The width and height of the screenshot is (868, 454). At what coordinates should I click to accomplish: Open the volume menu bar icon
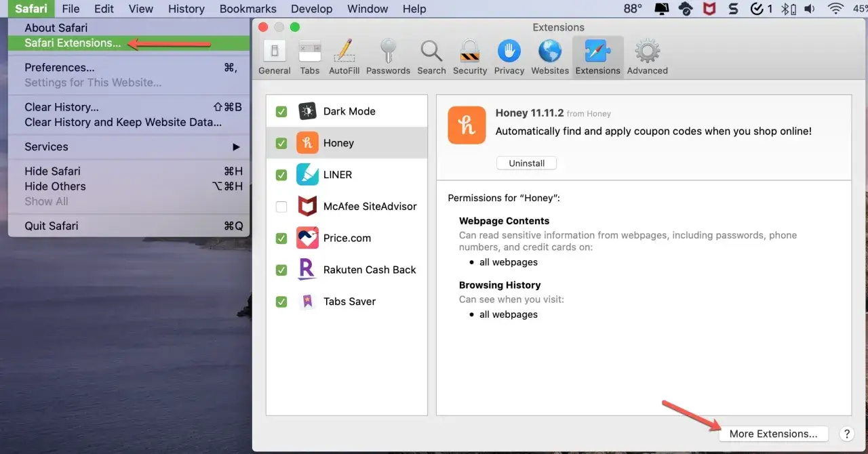(810, 9)
